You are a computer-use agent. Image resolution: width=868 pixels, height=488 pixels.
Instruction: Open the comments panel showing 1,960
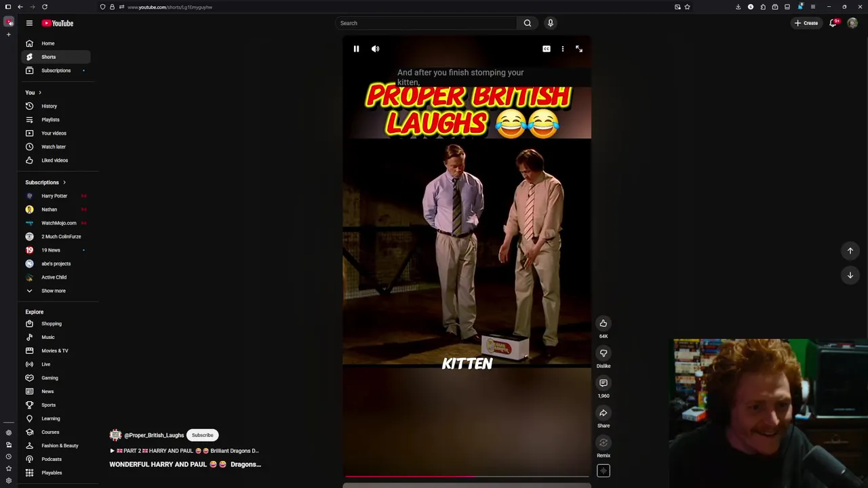point(603,383)
